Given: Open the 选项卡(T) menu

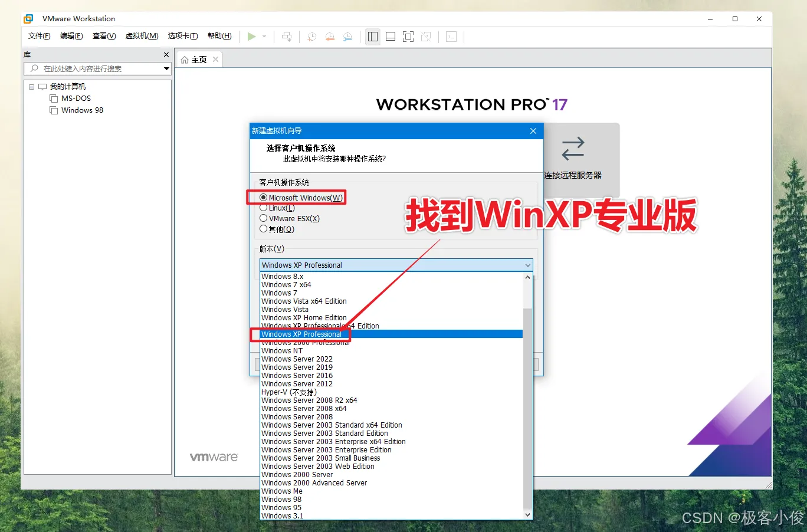Looking at the screenshot, I should (183, 36).
